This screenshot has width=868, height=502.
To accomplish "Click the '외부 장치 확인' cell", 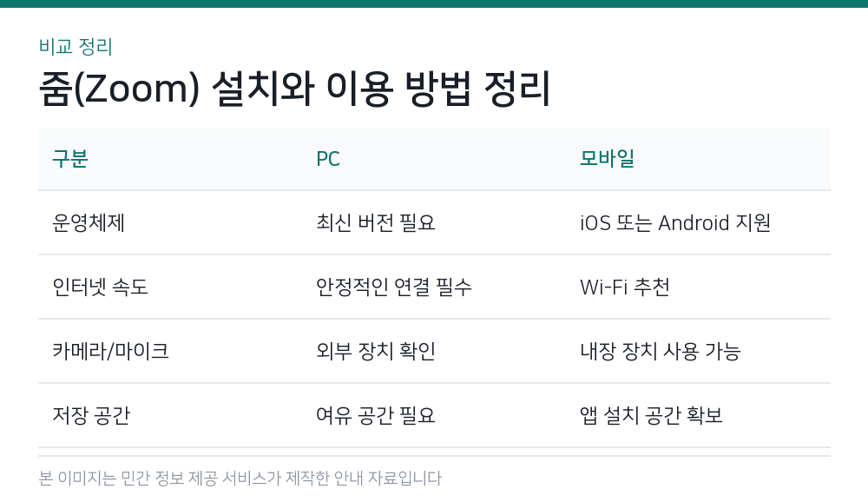I will [x=375, y=351].
